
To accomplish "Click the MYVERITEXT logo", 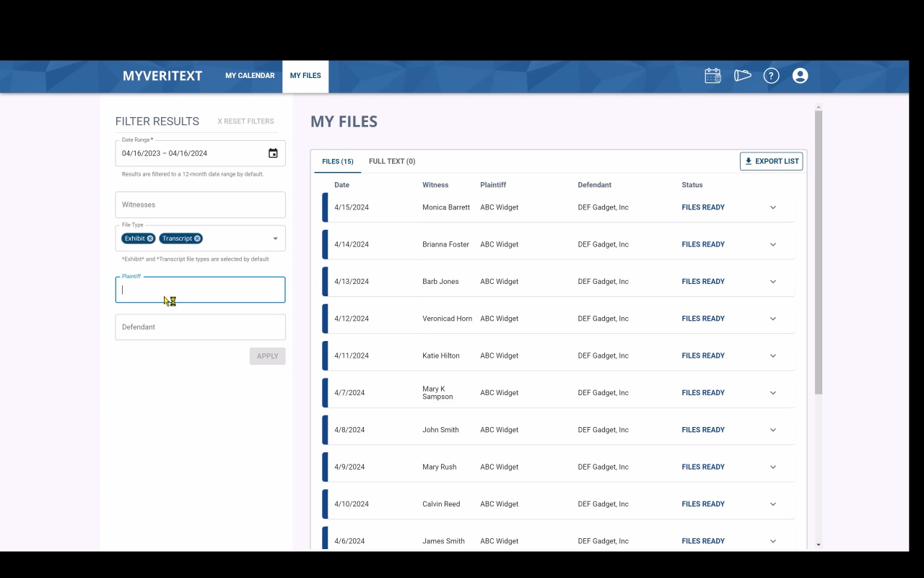I will 162,76.
